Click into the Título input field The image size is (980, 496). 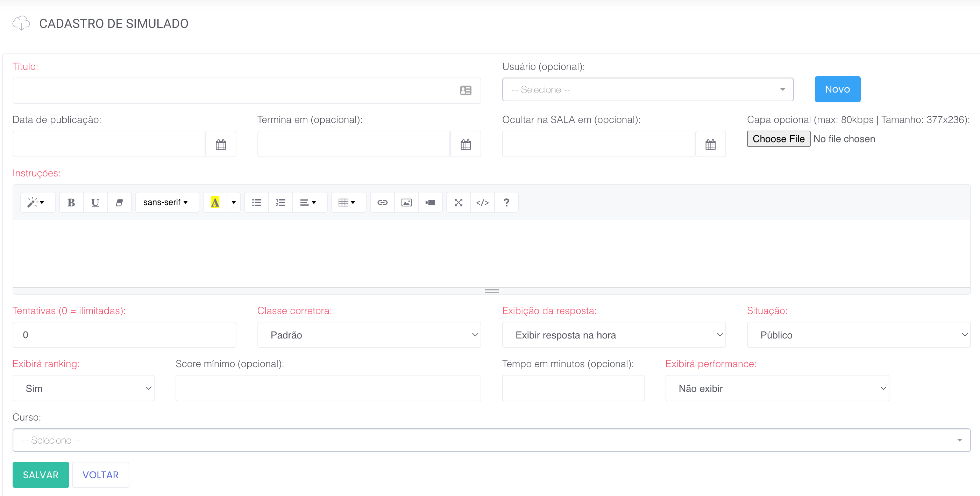click(x=236, y=90)
